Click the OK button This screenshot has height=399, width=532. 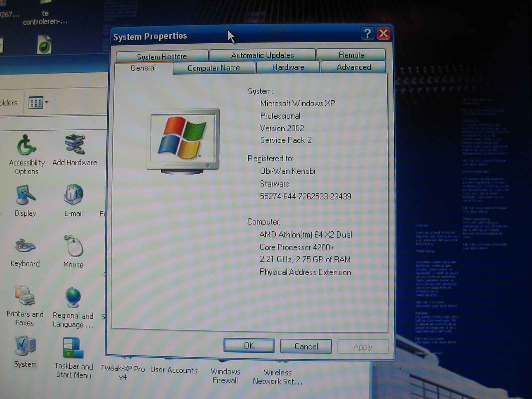point(249,346)
